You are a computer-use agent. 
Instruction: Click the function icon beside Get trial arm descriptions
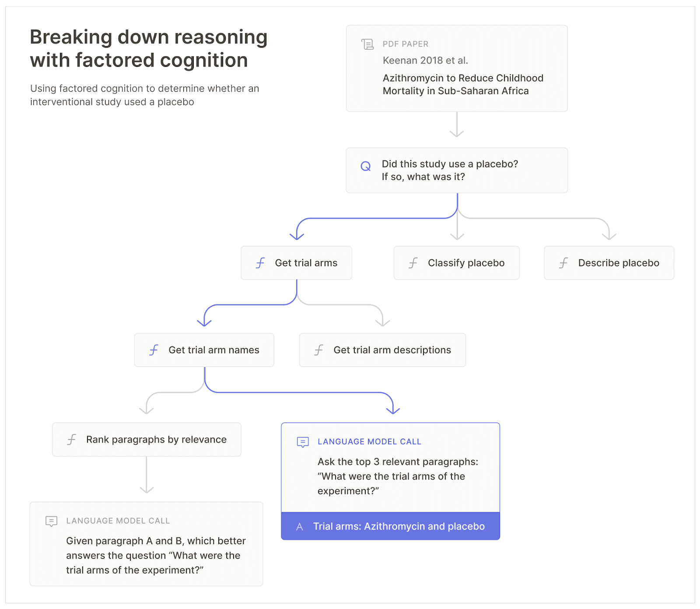point(319,350)
